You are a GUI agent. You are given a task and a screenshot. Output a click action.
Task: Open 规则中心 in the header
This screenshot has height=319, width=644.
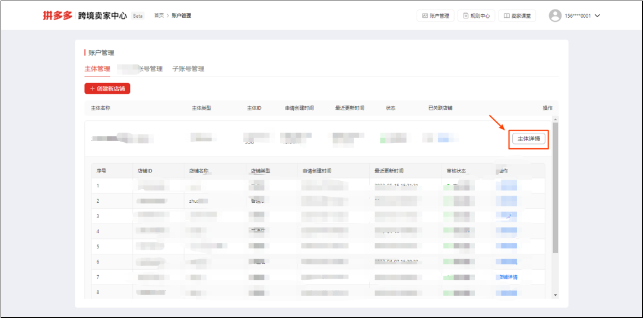pos(476,15)
